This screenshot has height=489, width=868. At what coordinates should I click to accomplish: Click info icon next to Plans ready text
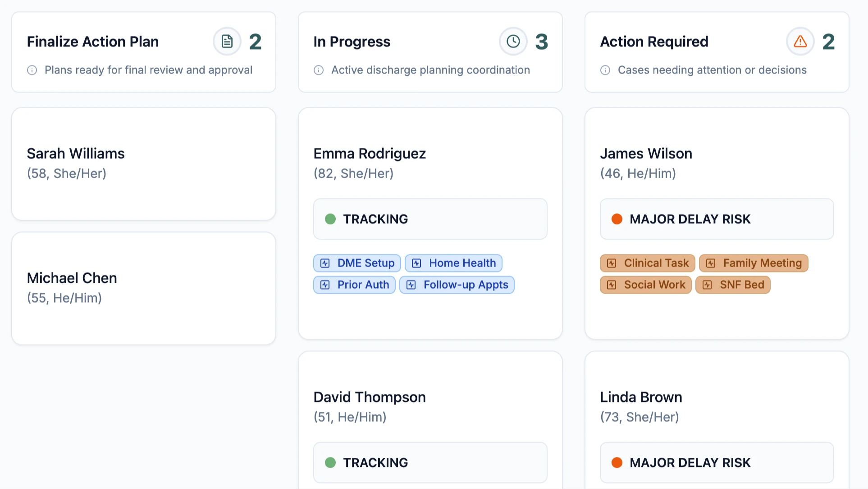tap(32, 70)
